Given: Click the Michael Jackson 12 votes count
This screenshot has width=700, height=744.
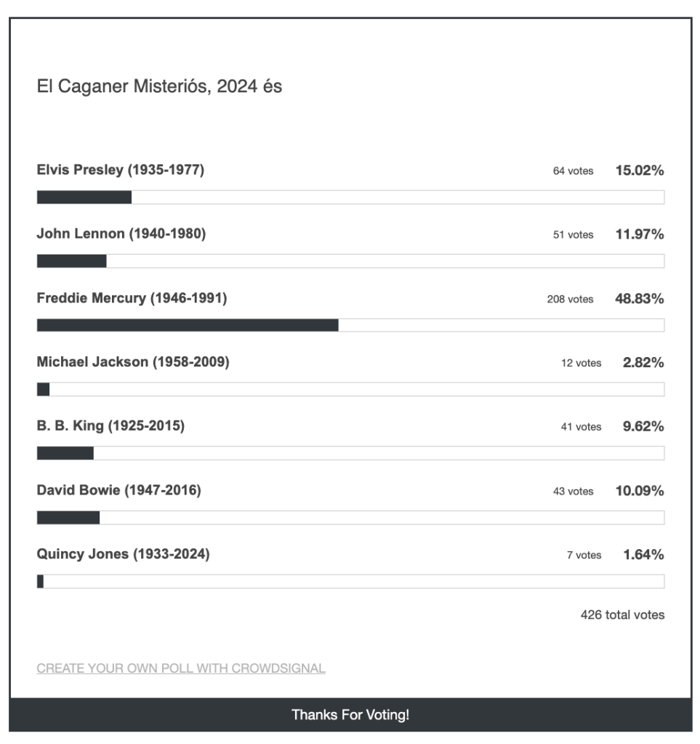Looking at the screenshot, I should (x=581, y=364).
